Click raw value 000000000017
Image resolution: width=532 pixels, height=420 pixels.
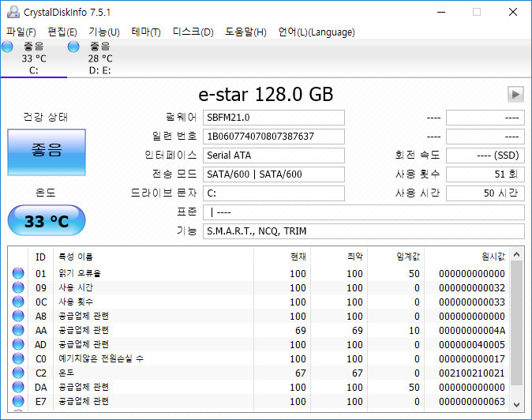(x=472, y=359)
